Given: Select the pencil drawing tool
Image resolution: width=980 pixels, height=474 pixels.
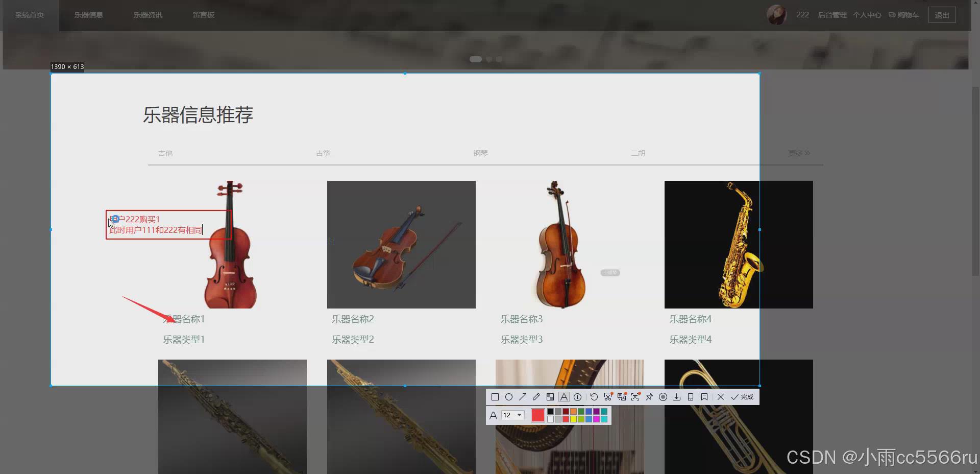Looking at the screenshot, I should [x=536, y=397].
